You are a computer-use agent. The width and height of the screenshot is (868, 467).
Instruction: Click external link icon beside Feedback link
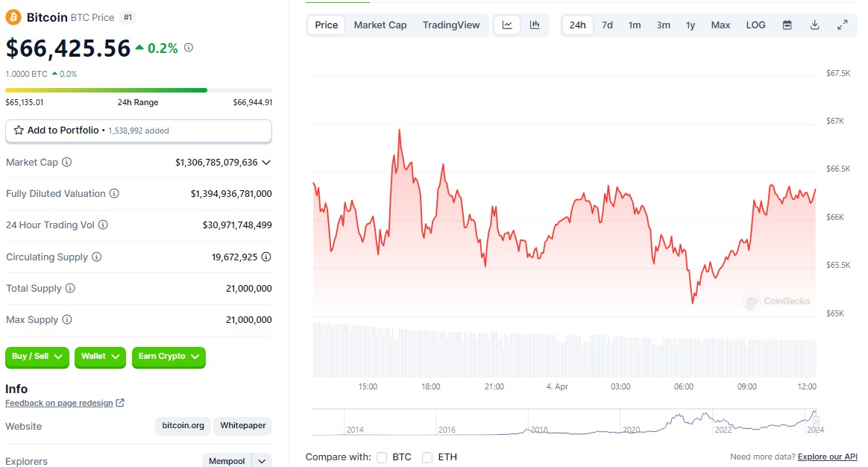tap(120, 403)
